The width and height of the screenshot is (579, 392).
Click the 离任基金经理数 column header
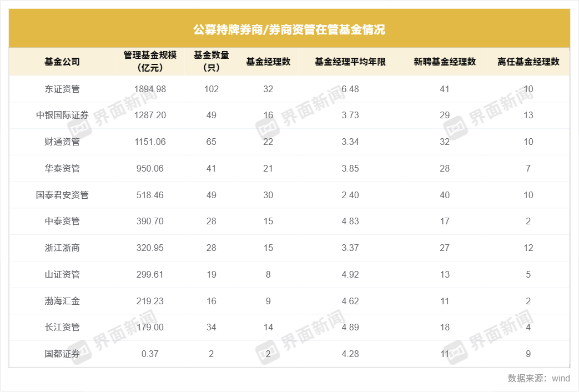pyautogui.click(x=528, y=62)
